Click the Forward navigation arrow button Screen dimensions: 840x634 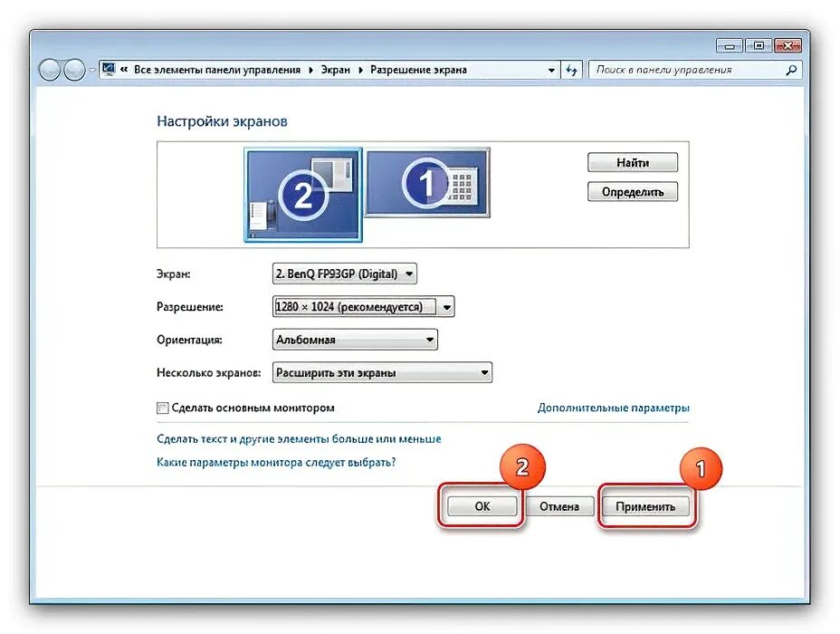point(74,70)
